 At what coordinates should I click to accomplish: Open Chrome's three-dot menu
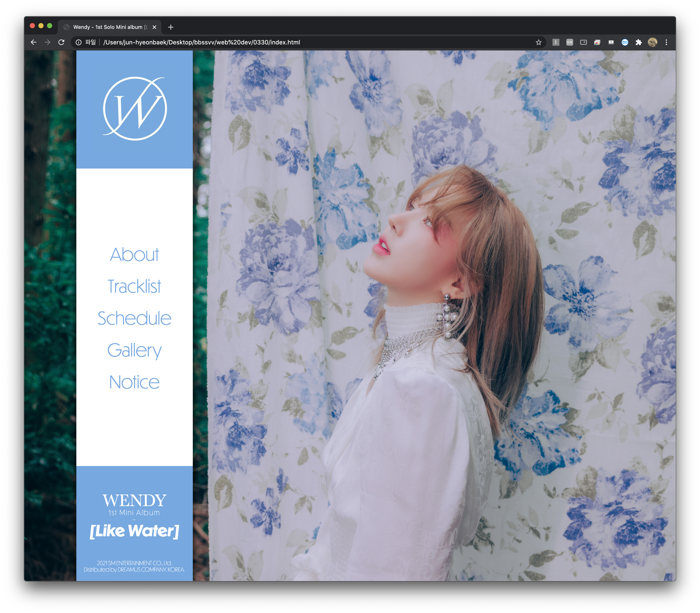[x=666, y=42]
